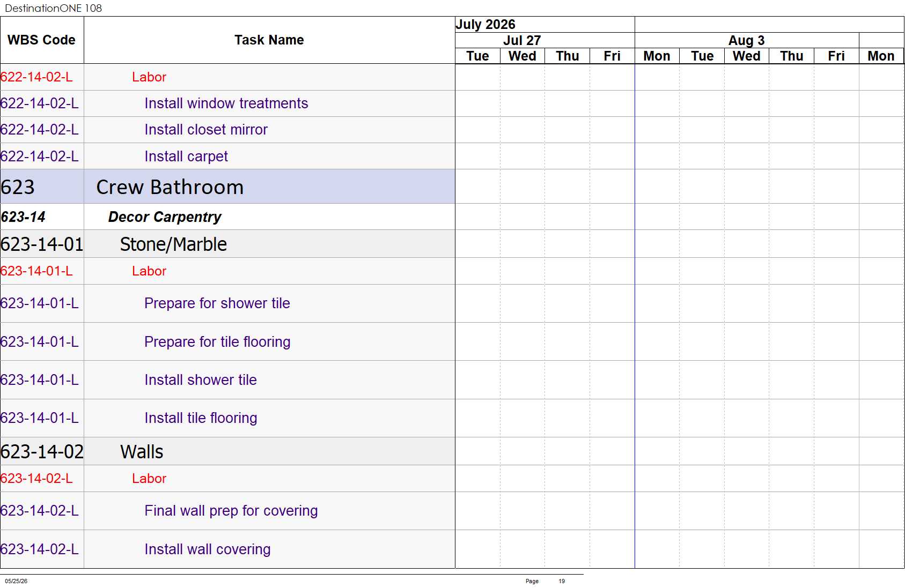
Task: Click the red WBS code 622-14-02-L
Action: (36, 77)
